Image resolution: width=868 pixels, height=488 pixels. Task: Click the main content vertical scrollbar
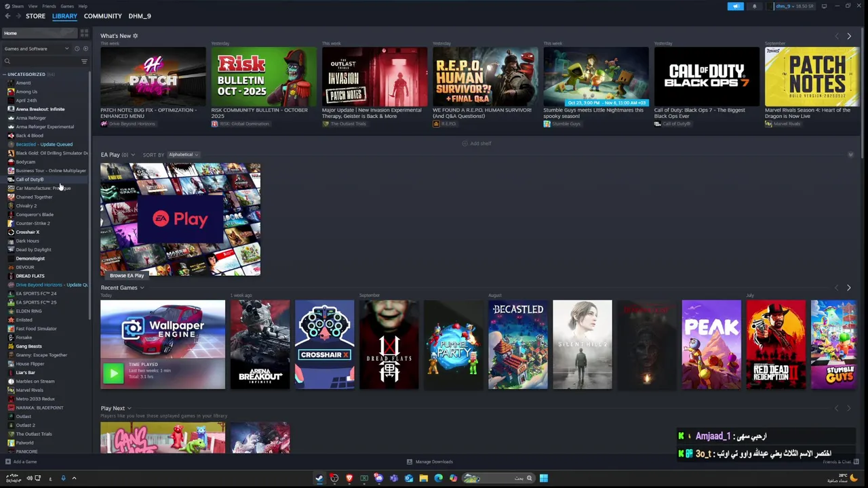[863, 91]
